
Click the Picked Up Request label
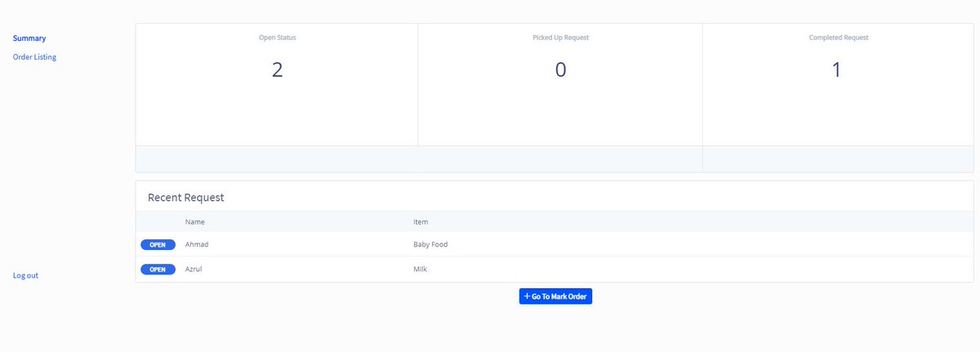coord(560,38)
